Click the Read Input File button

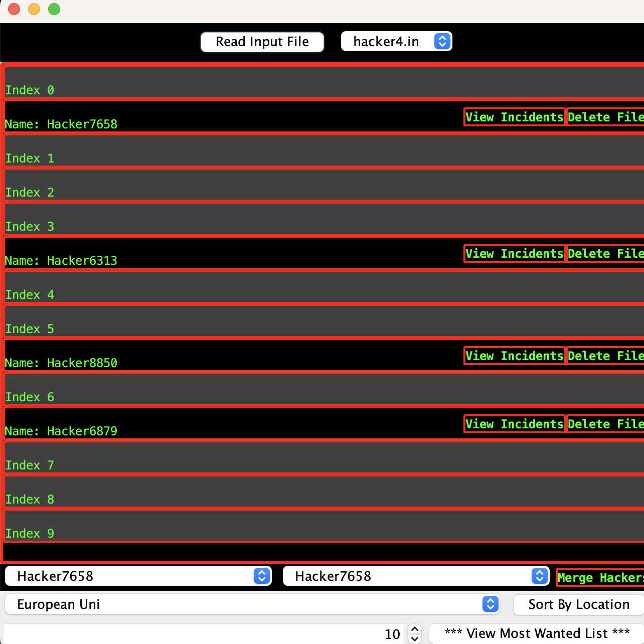[262, 42]
